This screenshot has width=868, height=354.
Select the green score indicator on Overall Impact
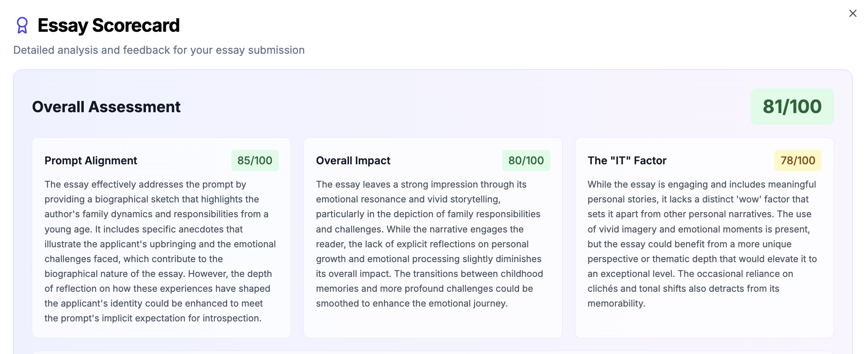(x=526, y=160)
